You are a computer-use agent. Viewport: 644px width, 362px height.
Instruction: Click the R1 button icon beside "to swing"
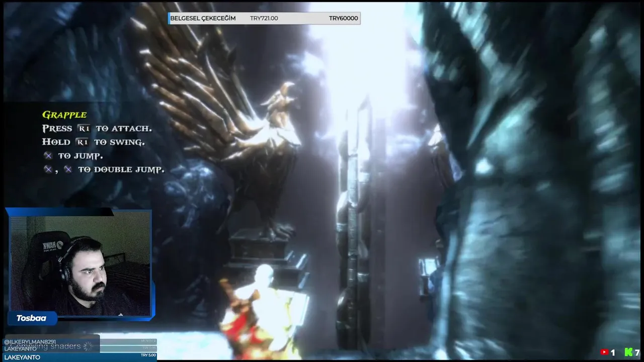click(82, 142)
